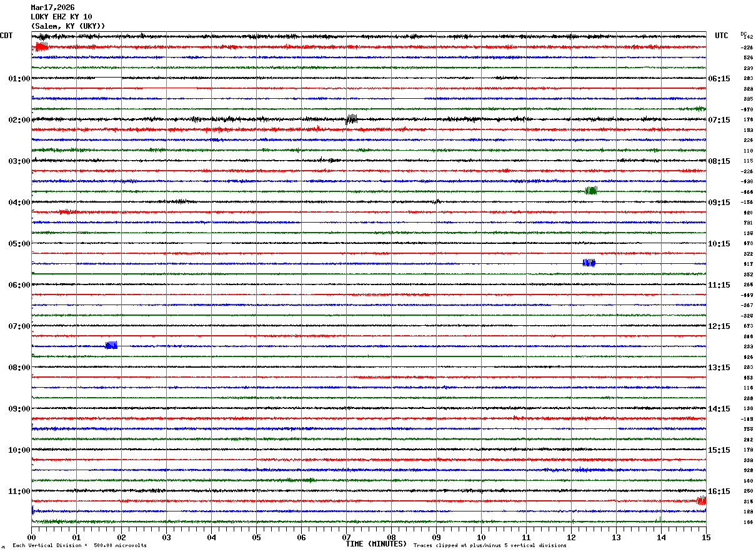Click the 09:15 UTC time label
The image size is (756, 554).
[719, 203]
